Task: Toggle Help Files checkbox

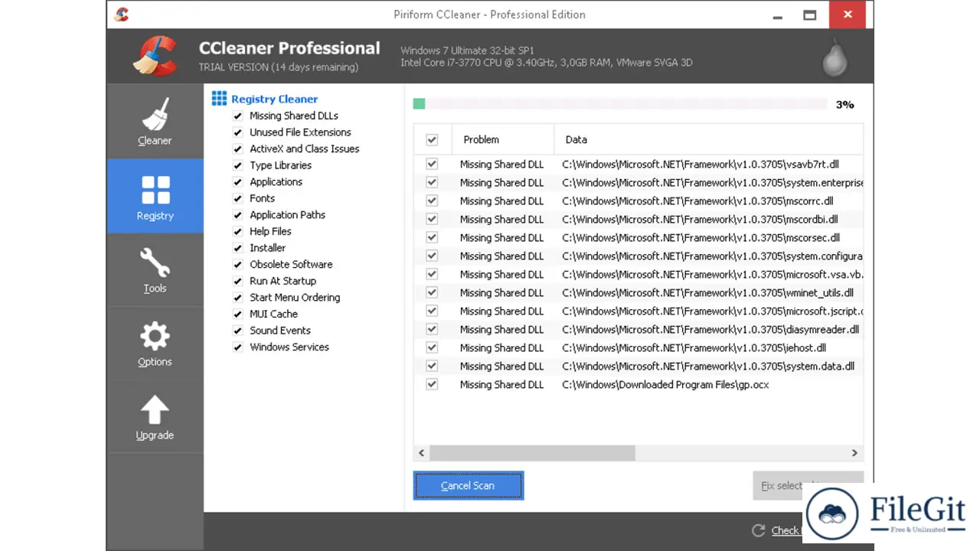Action: point(238,232)
